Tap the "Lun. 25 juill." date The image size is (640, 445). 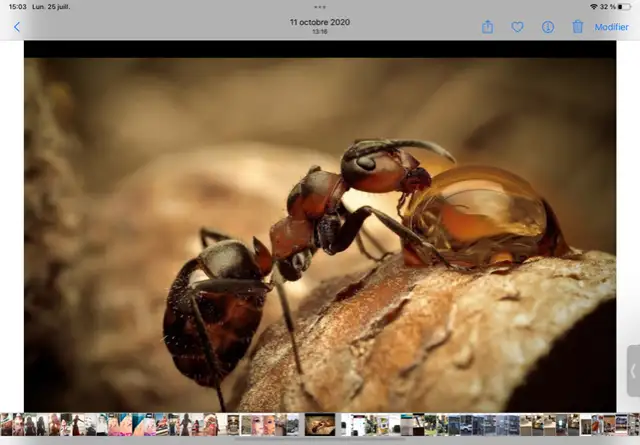(51, 7)
